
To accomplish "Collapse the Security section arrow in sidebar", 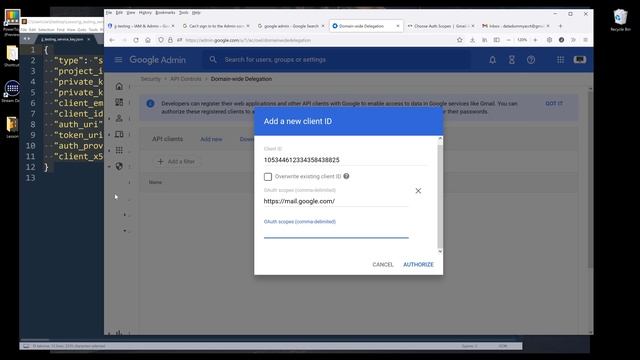I will (x=109, y=166).
